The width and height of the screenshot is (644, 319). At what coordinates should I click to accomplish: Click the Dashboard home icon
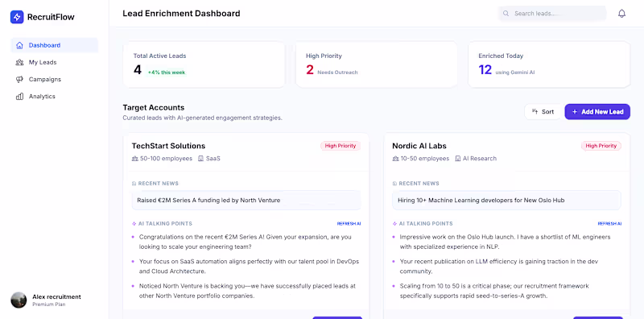(19, 45)
